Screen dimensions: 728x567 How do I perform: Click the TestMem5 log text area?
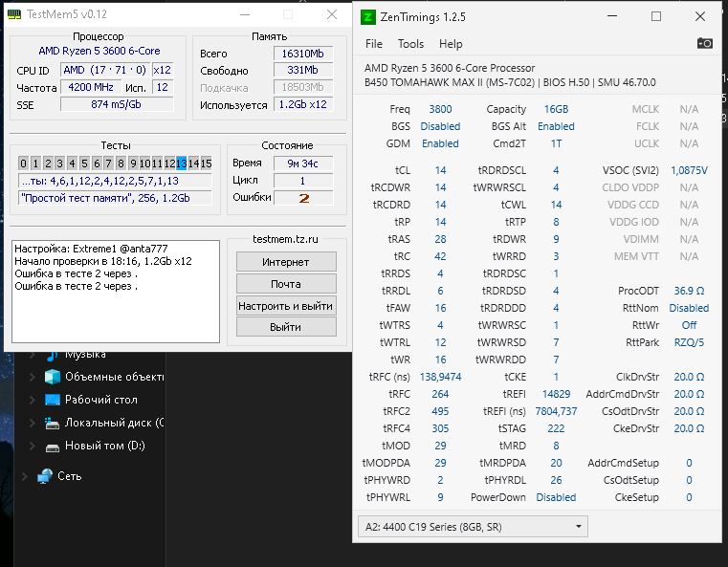(116, 292)
